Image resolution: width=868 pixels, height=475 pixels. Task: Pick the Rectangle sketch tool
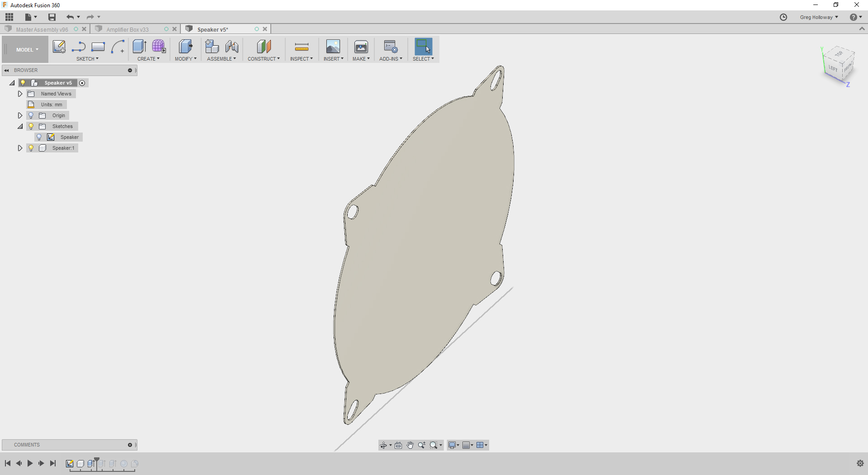(x=98, y=47)
